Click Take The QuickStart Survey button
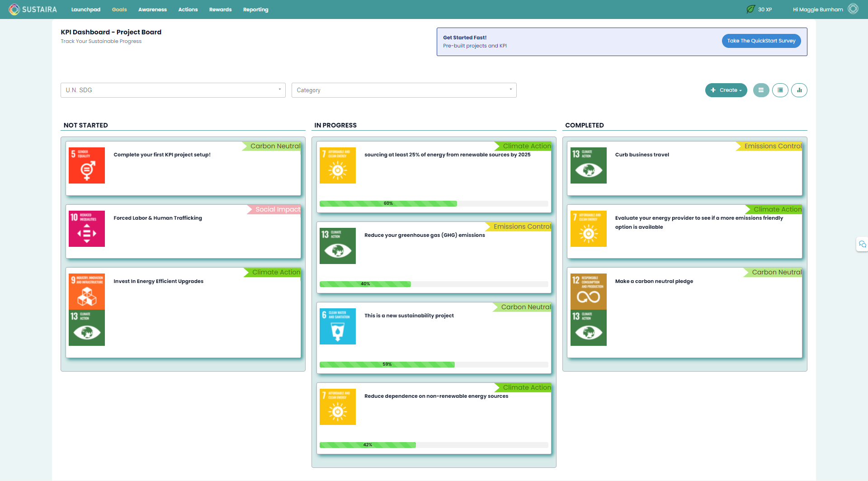 point(761,41)
